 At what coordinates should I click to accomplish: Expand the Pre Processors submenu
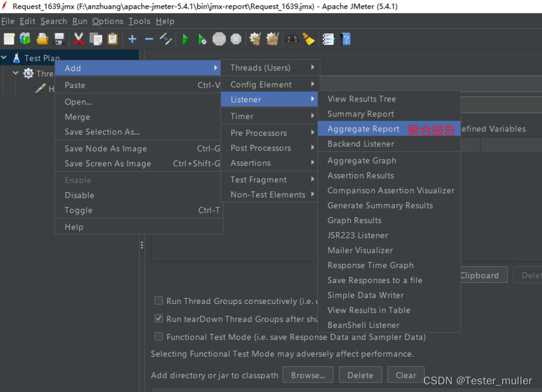(270, 133)
